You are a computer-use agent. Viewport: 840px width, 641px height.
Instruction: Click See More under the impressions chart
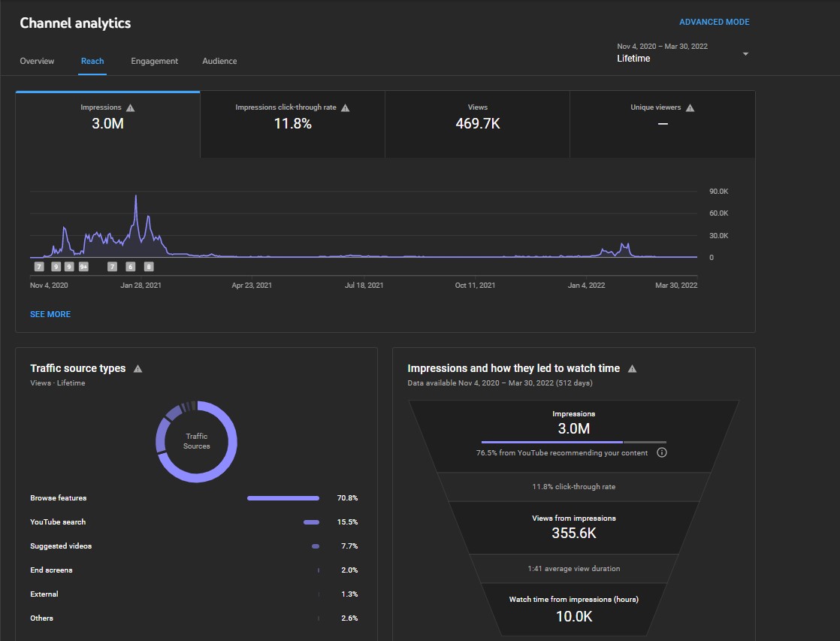click(x=50, y=314)
